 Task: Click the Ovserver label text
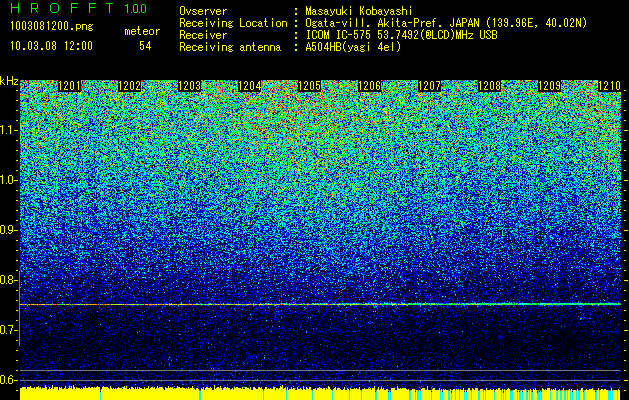coord(203,11)
